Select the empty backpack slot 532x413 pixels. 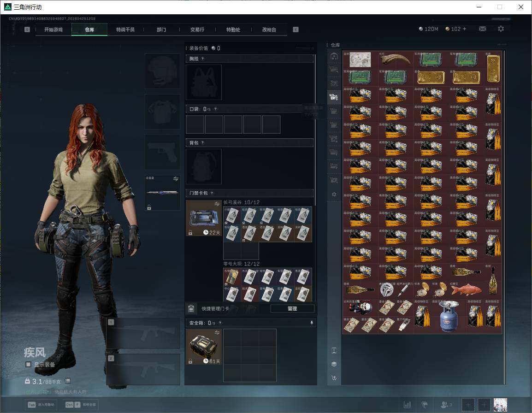[x=204, y=166]
